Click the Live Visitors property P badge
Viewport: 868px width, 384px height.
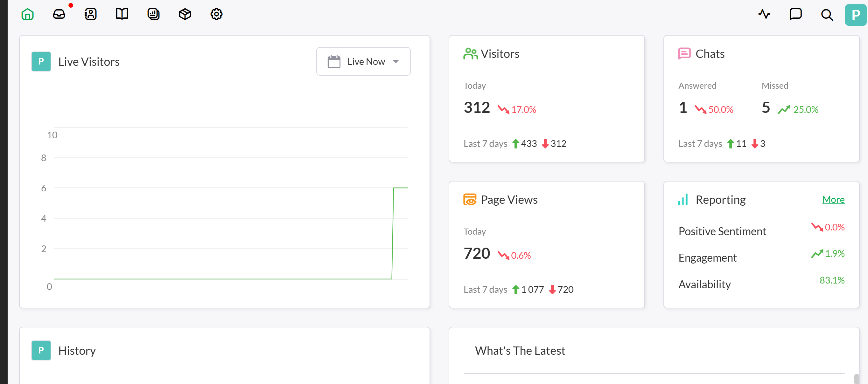point(41,62)
